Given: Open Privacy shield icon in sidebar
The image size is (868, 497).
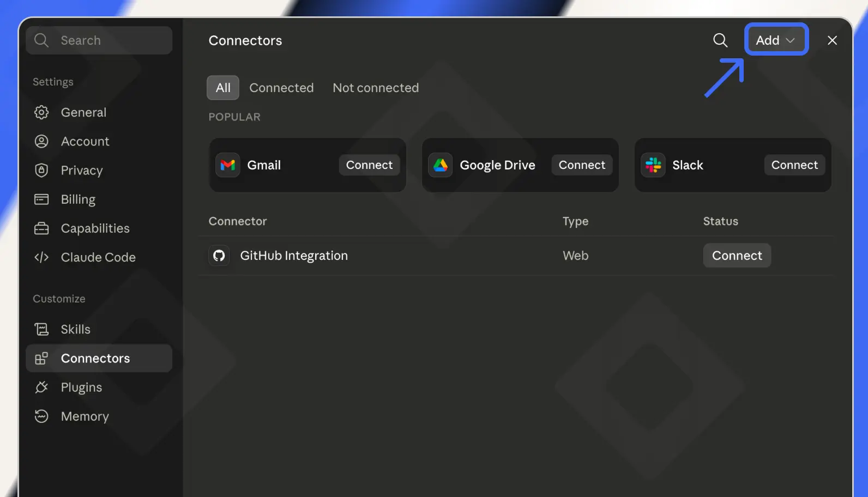Looking at the screenshot, I should pyautogui.click(x=41, y=170).
